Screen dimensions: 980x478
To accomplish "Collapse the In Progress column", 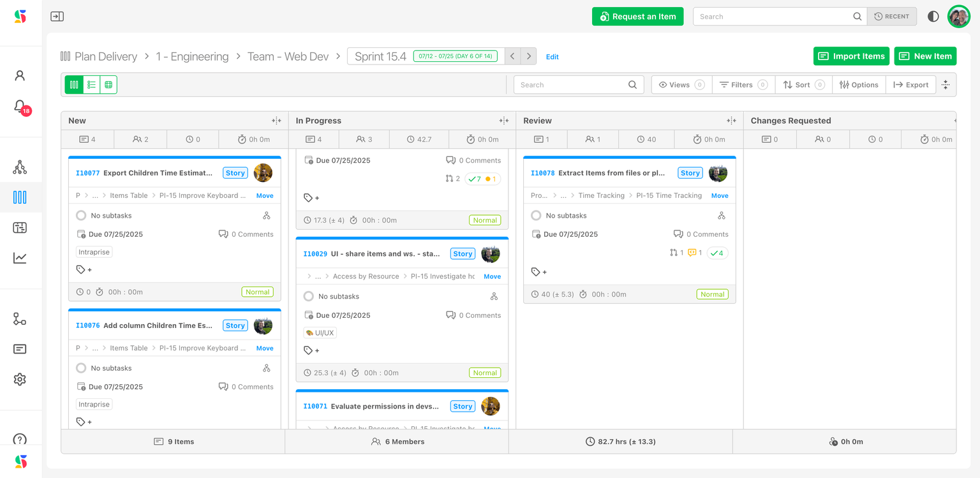I will 503,121.
